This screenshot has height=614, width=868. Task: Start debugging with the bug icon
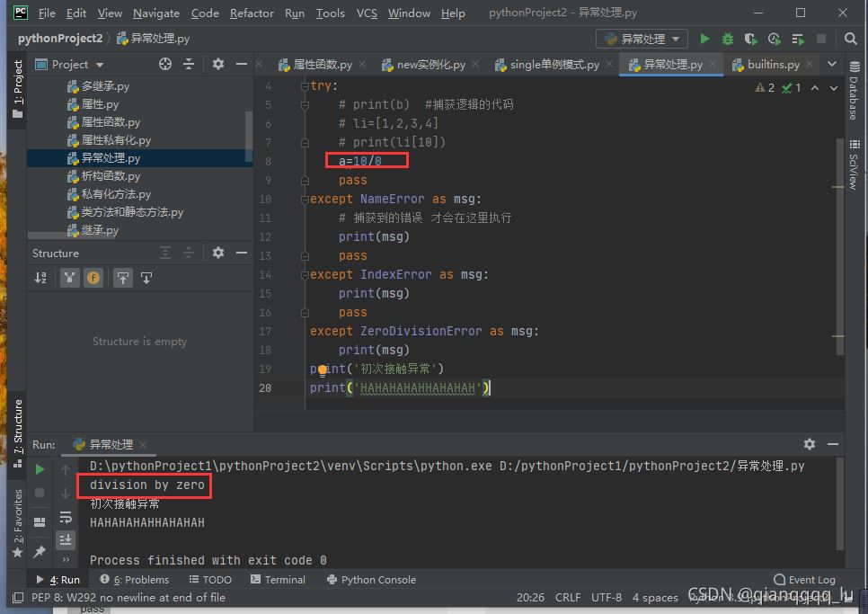pyautogui.click(x=728, y=39)
